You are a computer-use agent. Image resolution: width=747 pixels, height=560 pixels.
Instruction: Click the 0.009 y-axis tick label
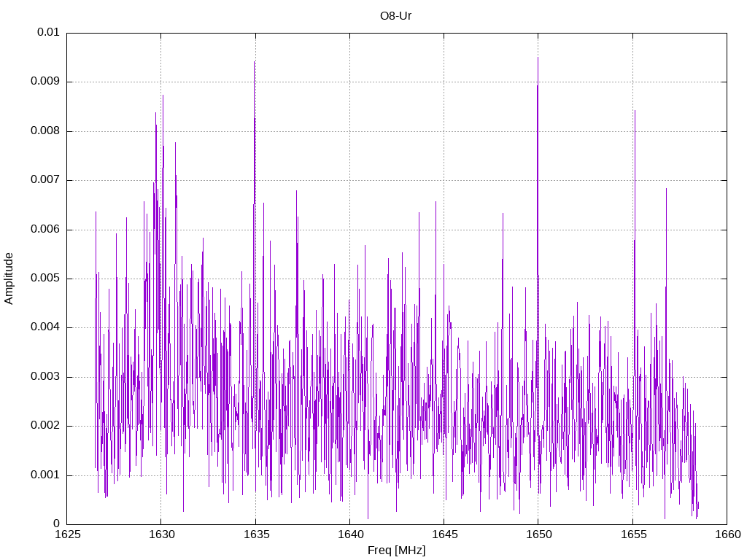coord(45,82)
